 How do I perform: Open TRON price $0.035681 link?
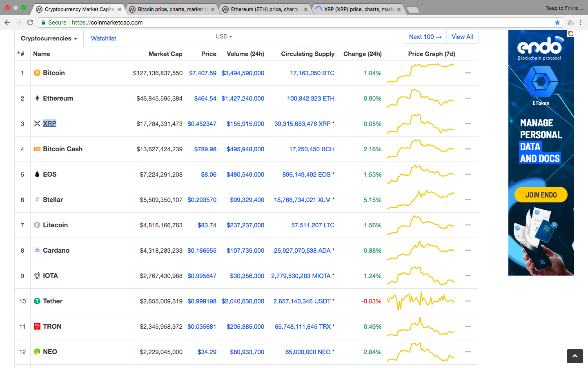click(202, 327)
